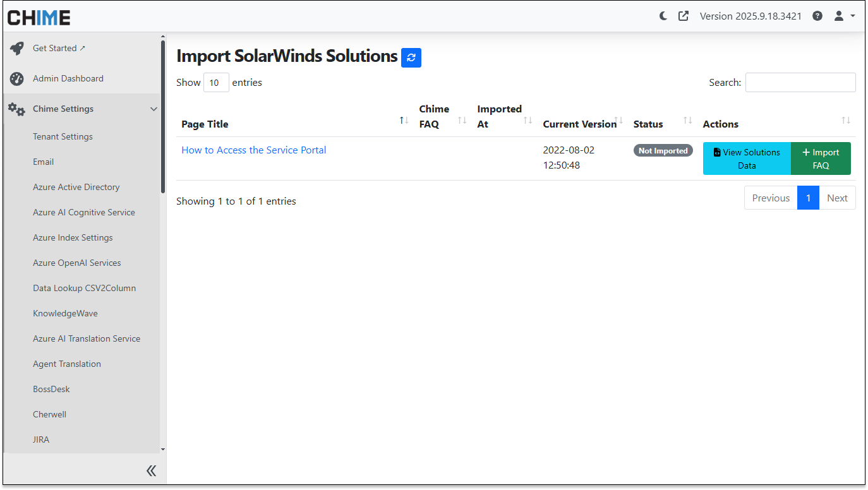Click the Chime Settings gears icon
The width and height of the screenshot is (868, 490).
(16, 109)
